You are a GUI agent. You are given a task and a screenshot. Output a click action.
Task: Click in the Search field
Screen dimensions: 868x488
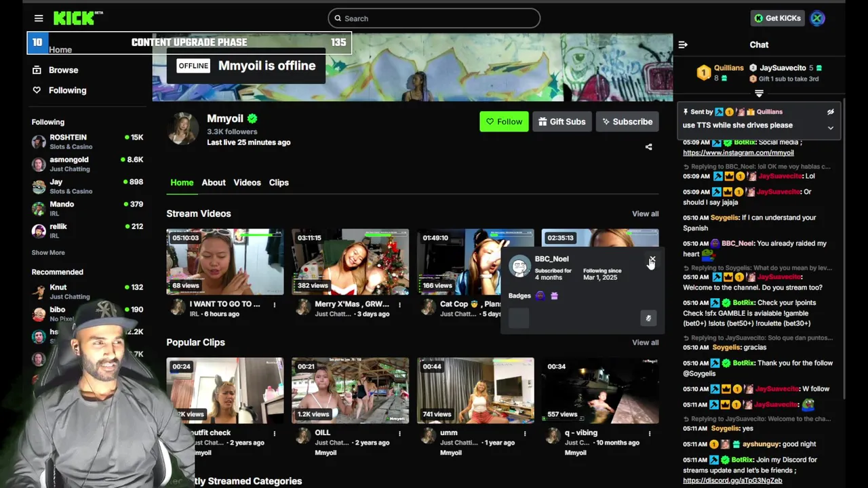click(x=434, y=18)
